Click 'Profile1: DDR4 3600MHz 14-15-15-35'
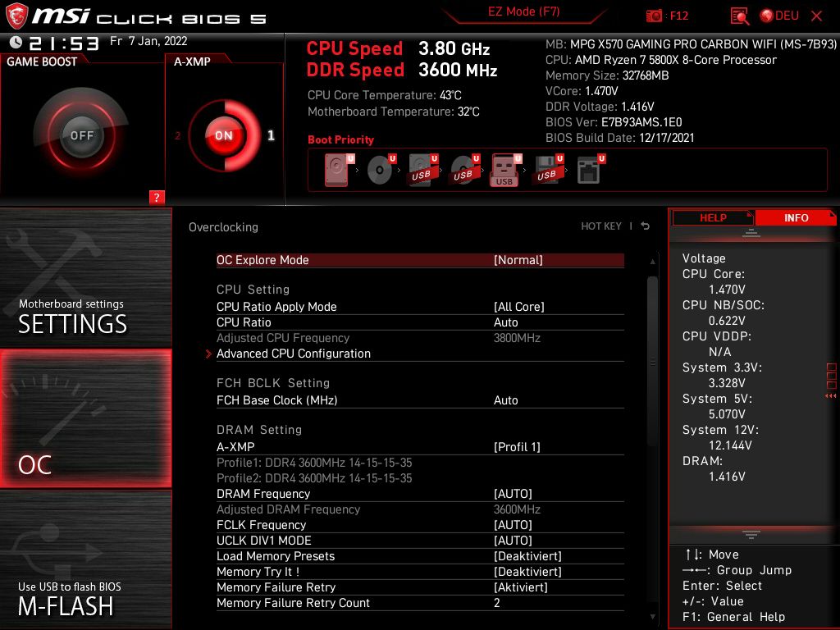 [314, 463]
